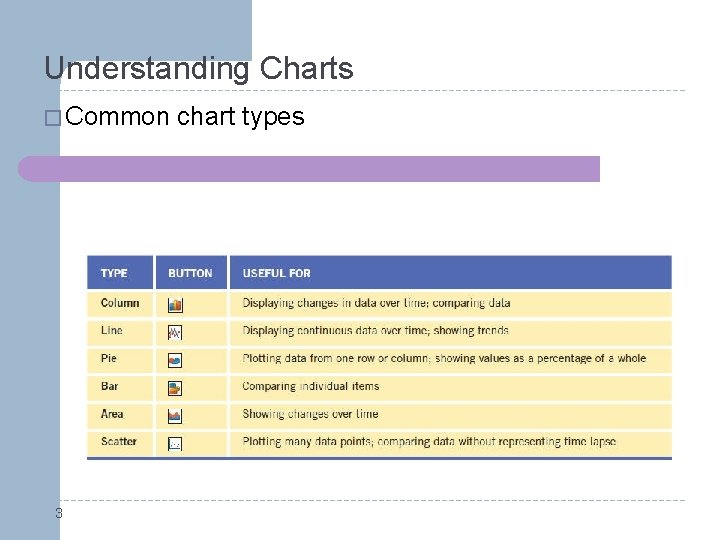
Task: Choose the Scatter chart button icon
Action: click(x=175, y=443)
